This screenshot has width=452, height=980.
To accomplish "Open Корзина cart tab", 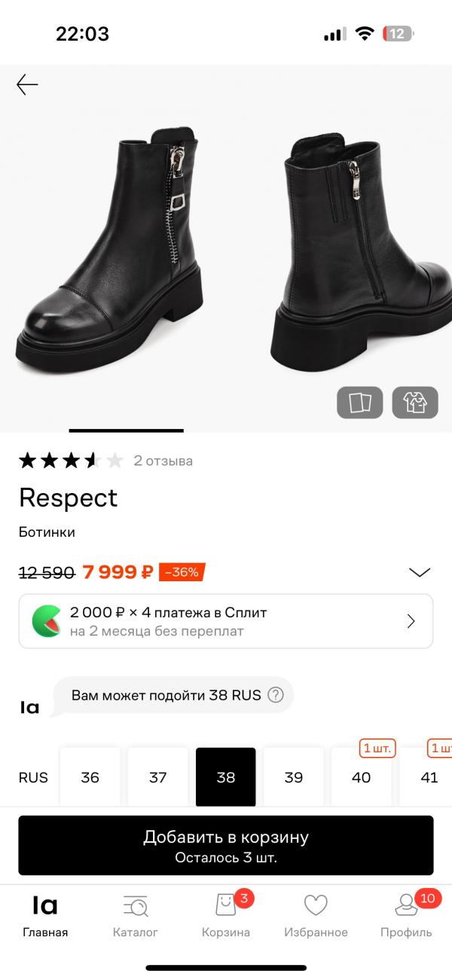I will pyautogui.click(x=225, y=914).
